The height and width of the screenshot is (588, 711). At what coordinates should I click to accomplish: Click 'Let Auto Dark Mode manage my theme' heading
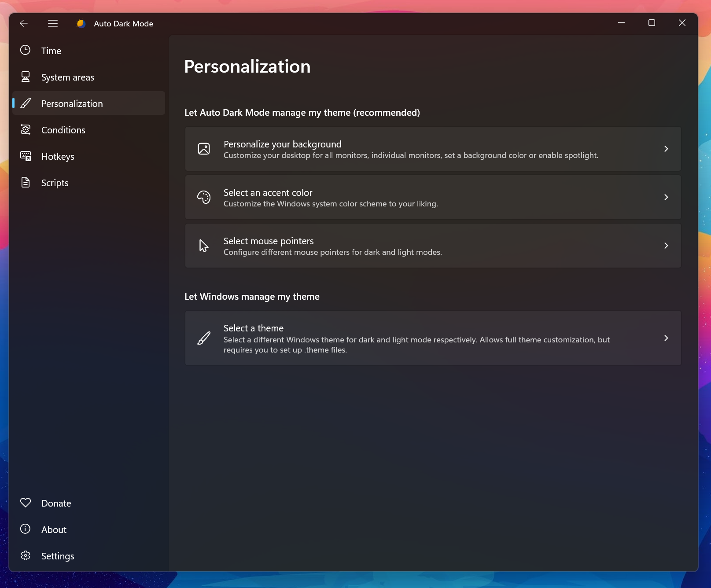(x=302, y=113)
